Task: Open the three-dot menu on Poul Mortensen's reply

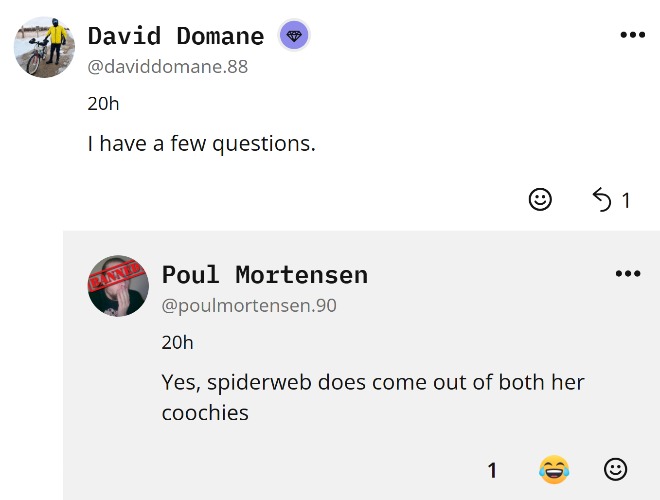Action: (x=627, y=274)
